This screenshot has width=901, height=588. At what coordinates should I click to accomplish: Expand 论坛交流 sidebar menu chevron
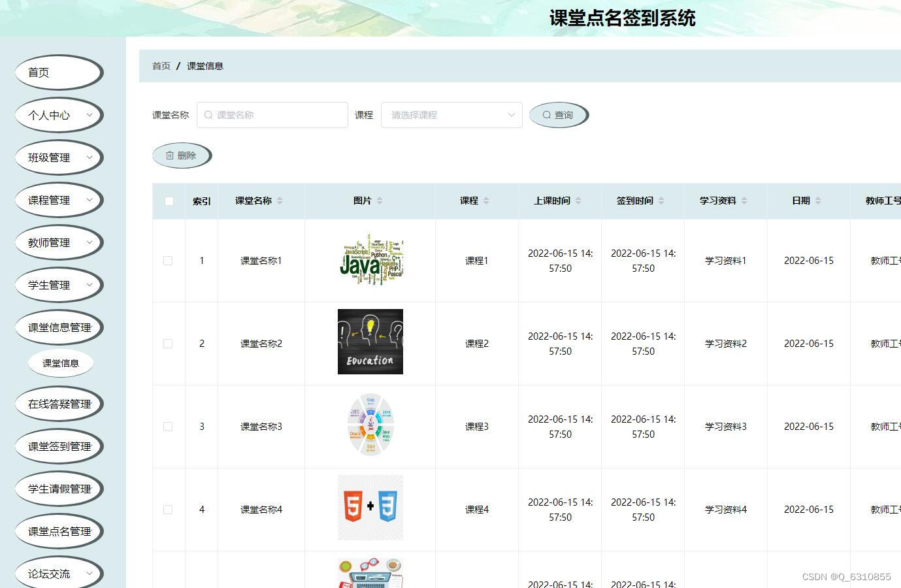pyautogui.click(x=90, y=574)
